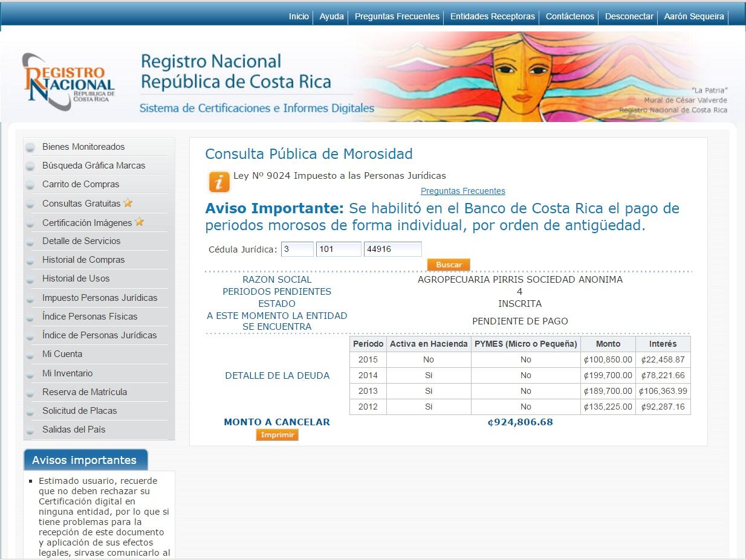Image resolution: width=746 pixels, height=560 pixels.
Task: Click the star icon next to Certificación Imágenes
Action: click(140, 222)
